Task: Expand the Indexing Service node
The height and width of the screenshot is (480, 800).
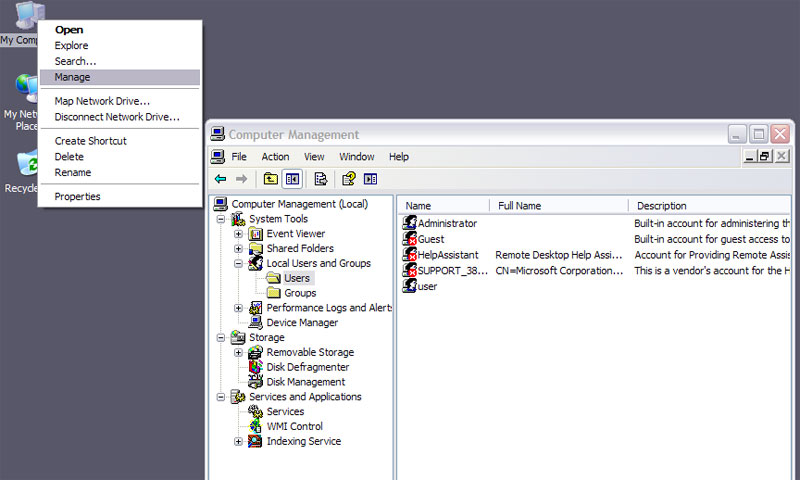Action: (239, 441)
